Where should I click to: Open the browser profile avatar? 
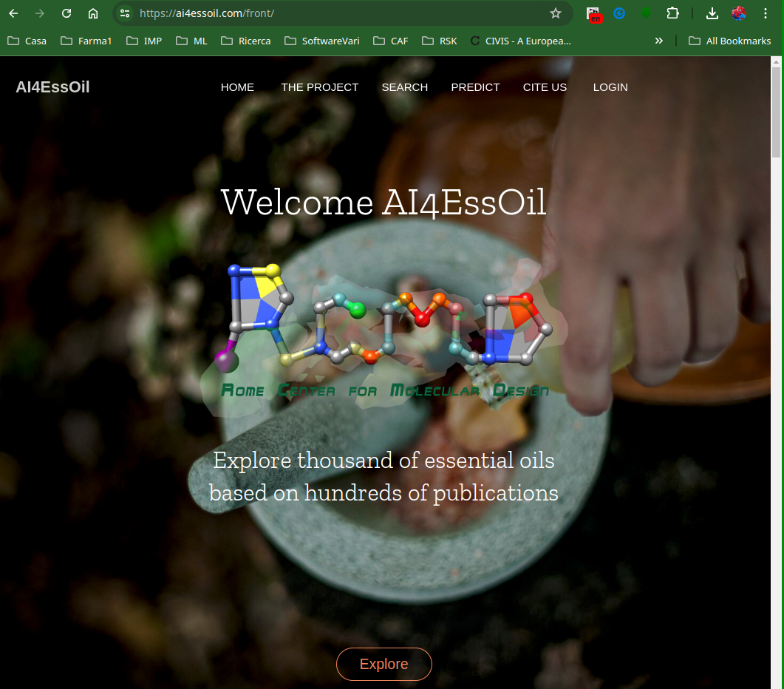click(x=738, y=13)
